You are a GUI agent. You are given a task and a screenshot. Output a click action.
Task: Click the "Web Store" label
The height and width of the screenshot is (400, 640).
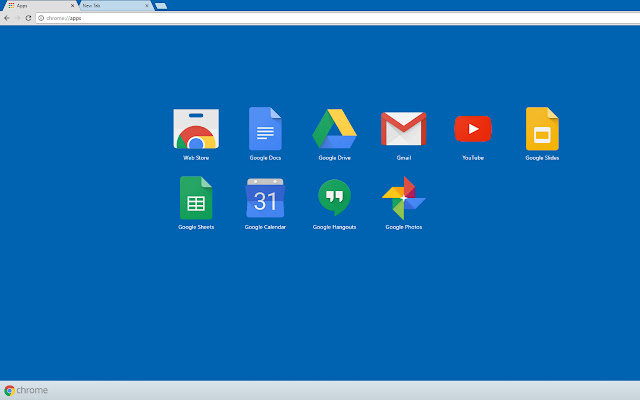point(196,158)
